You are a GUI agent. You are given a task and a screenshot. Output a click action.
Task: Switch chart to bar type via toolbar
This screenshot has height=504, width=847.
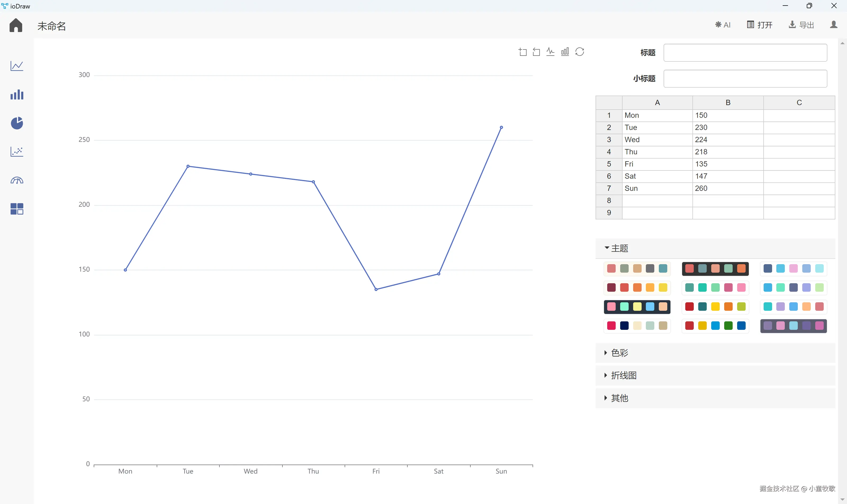click(565, 52)
